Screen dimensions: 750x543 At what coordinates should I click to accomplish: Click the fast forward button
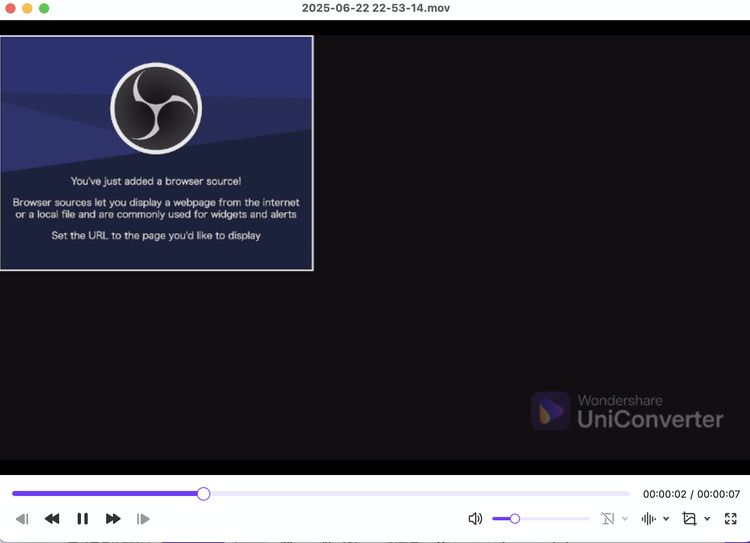point(113,519)
